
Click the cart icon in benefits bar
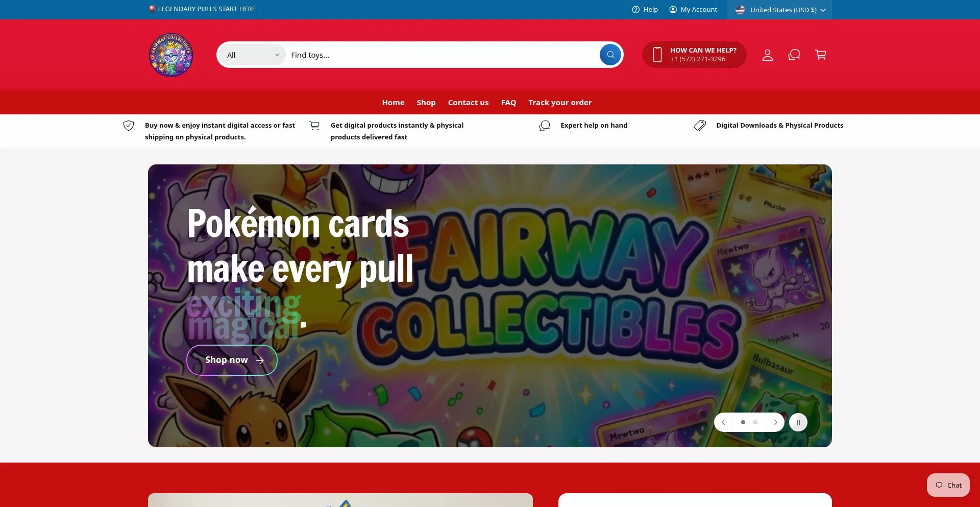[x=314, y=126]
